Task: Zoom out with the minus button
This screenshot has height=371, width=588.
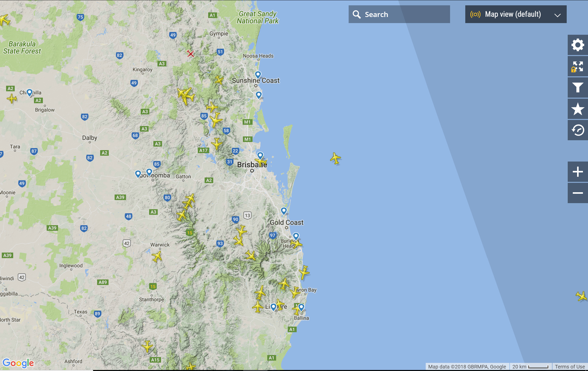Action: point(578,193)
